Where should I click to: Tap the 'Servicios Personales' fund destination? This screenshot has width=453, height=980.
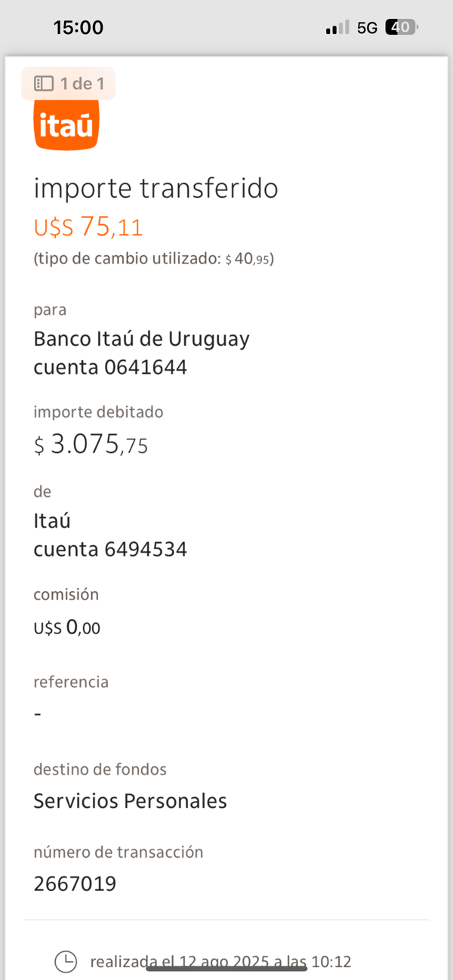coord(130,800)
